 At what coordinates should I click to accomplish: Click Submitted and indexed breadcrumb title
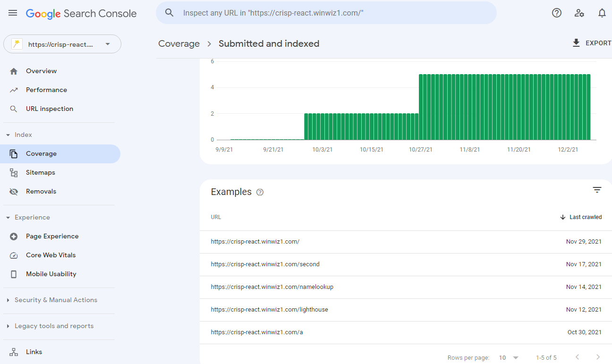pos(269,43)
